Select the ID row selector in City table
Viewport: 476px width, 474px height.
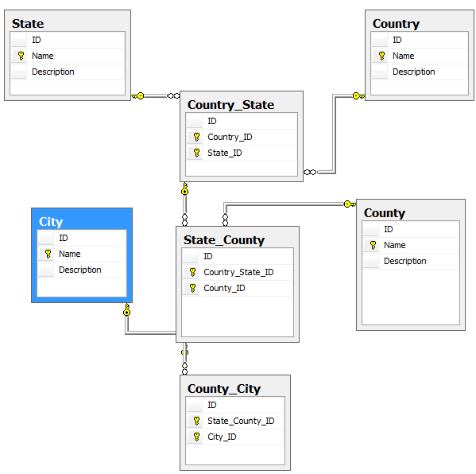click(45, 238)
